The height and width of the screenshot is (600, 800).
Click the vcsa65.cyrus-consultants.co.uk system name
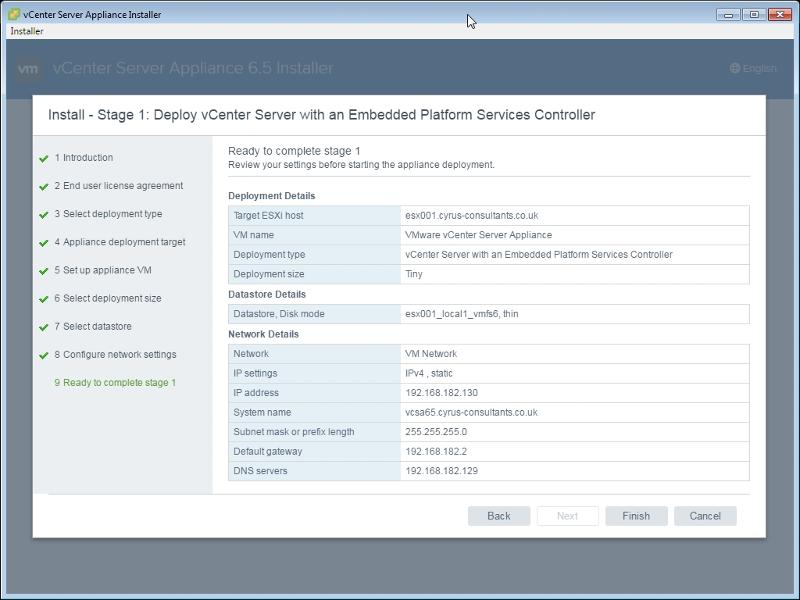(x=471, y=412)
